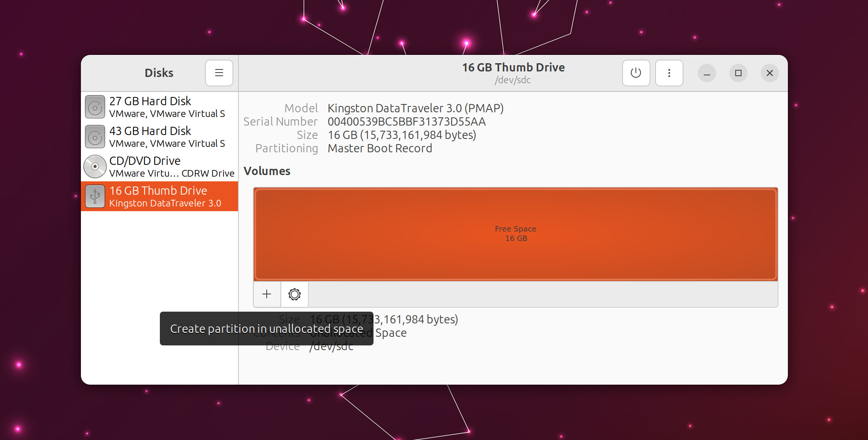The width and height of the screenshot is (868, 440).
Task: Click the /dev/sdc subtitle in header
Action: (513, 80)
